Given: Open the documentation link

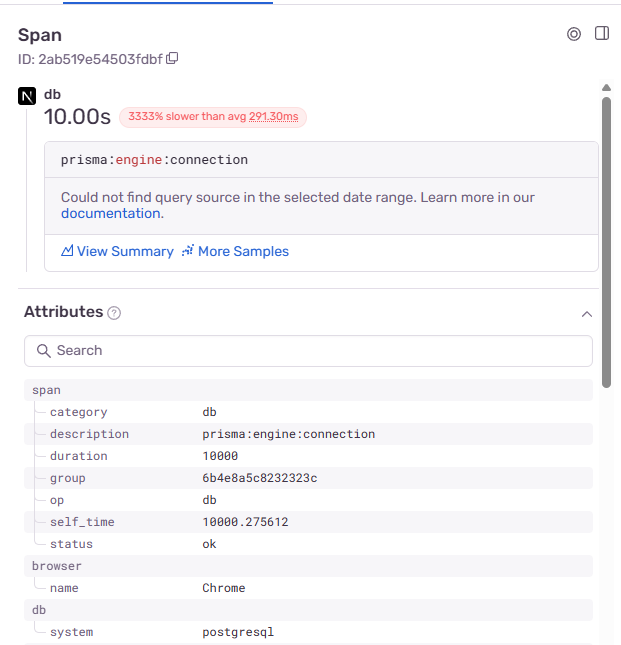Looking at the screenshot, I should click(110, 214).
